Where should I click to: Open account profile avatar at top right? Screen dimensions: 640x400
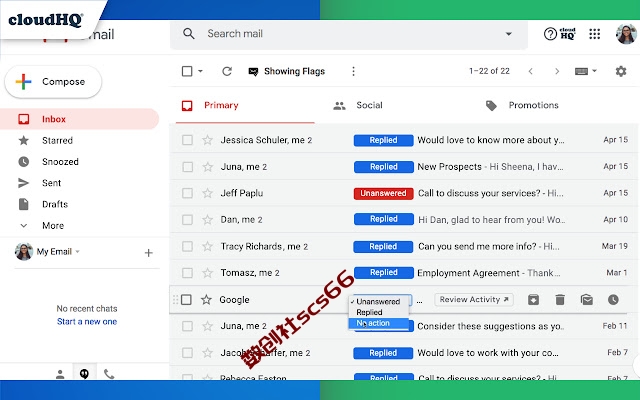click(x=626, y=34)
